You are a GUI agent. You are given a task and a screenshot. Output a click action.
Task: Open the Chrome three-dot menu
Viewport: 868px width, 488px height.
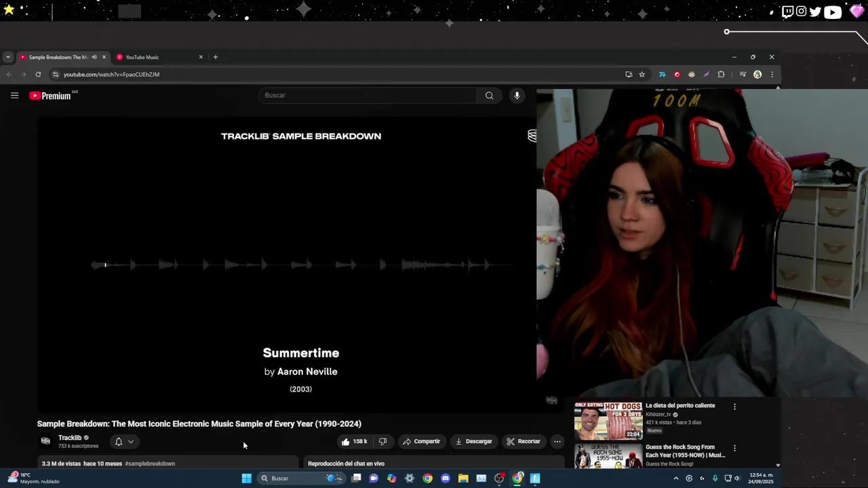pos(772,75)
